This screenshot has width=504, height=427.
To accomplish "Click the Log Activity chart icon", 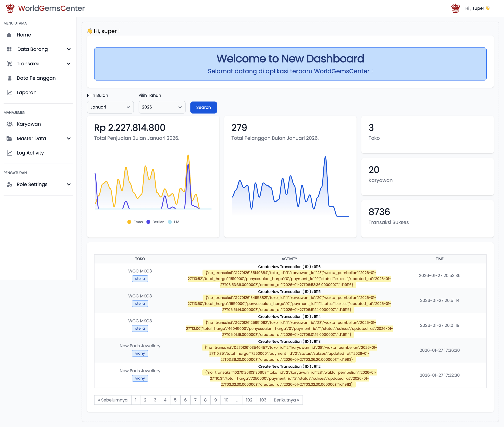I will click(9, 153).
